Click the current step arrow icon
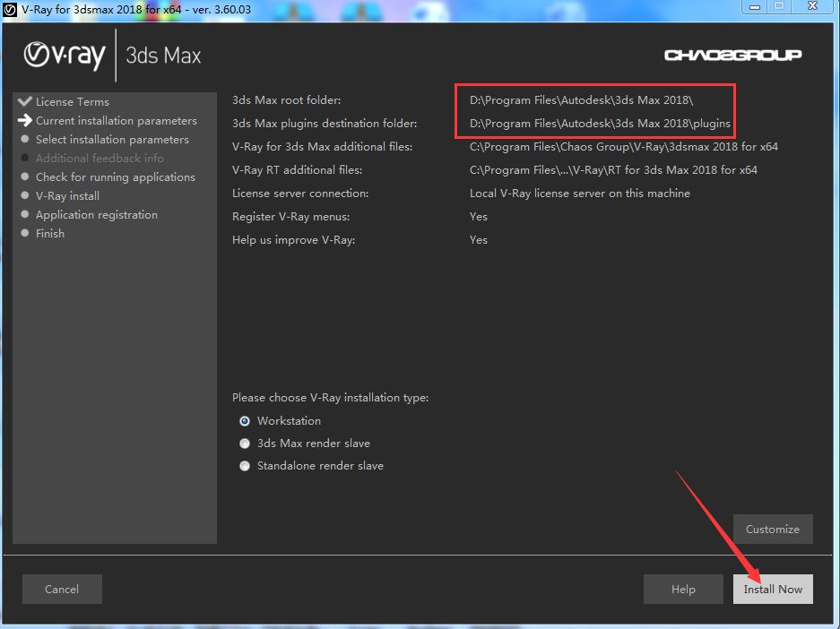 click(24, 120)
